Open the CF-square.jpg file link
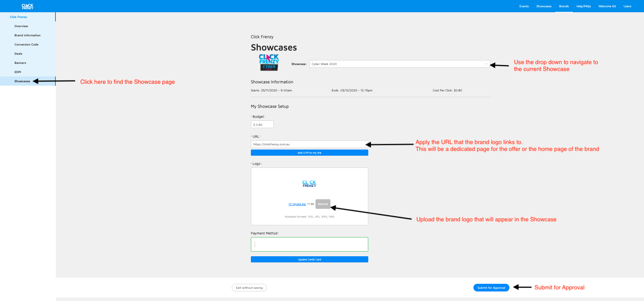Viewport: 644px width, 301px height. [x=297, y=204]
